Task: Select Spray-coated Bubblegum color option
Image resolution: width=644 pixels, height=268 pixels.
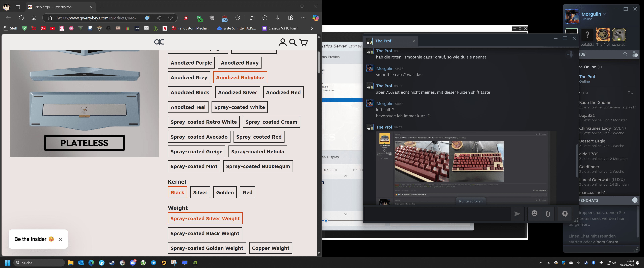Action: [258, 166]
